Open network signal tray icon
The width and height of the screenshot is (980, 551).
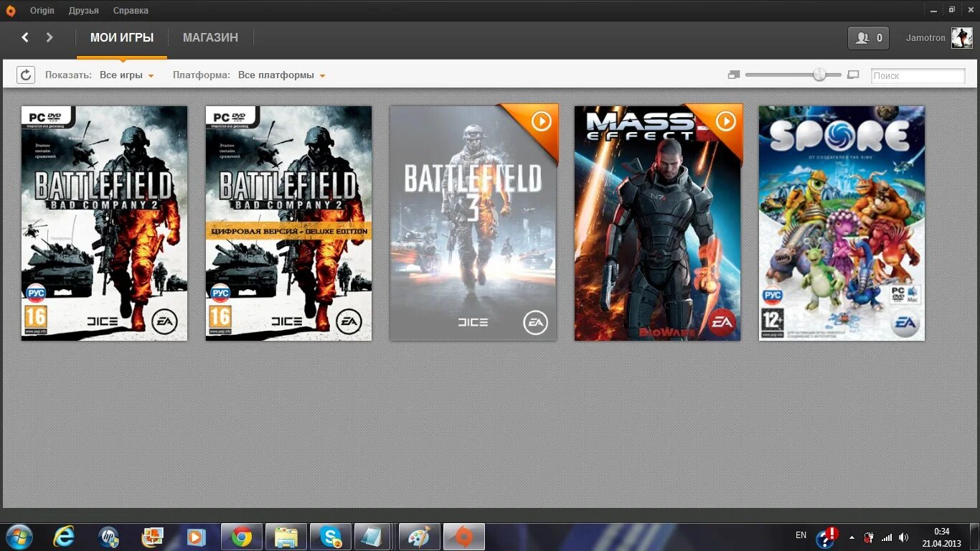[x=887, y=537]
